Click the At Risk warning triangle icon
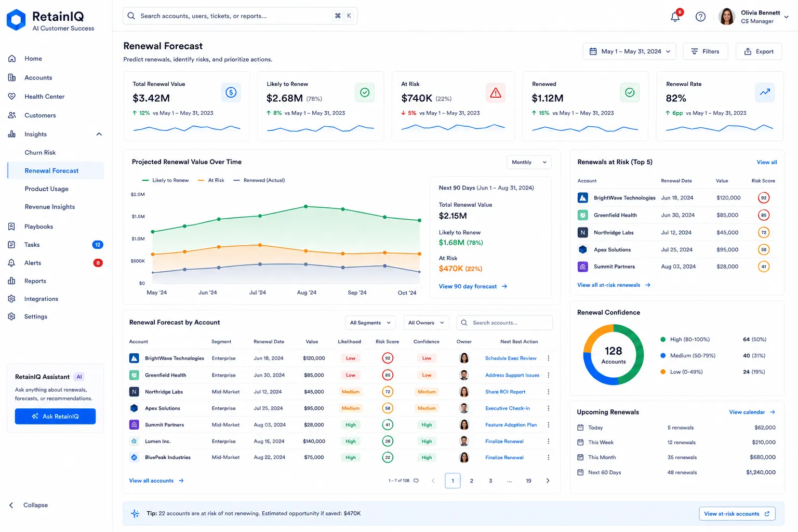 tap(496, 92)
